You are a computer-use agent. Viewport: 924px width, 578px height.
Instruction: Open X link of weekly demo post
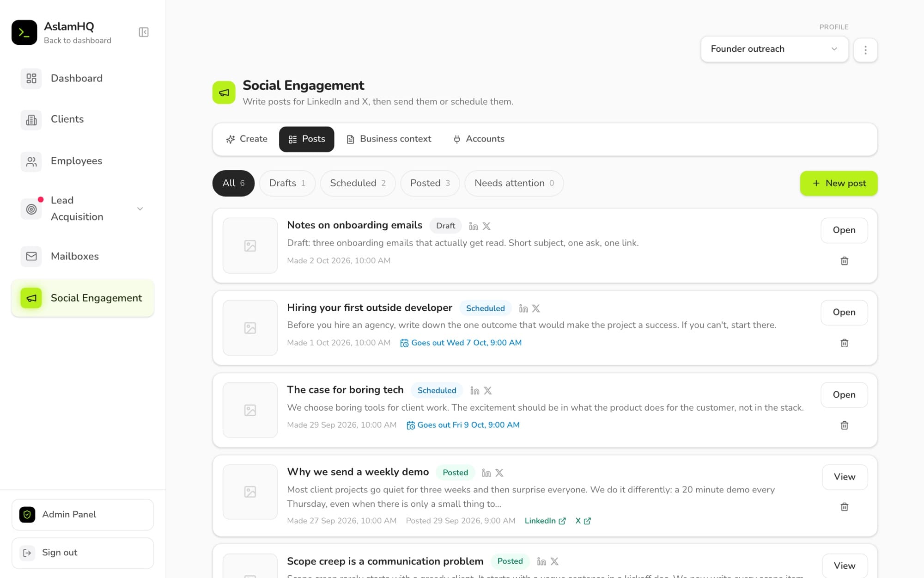583,521
